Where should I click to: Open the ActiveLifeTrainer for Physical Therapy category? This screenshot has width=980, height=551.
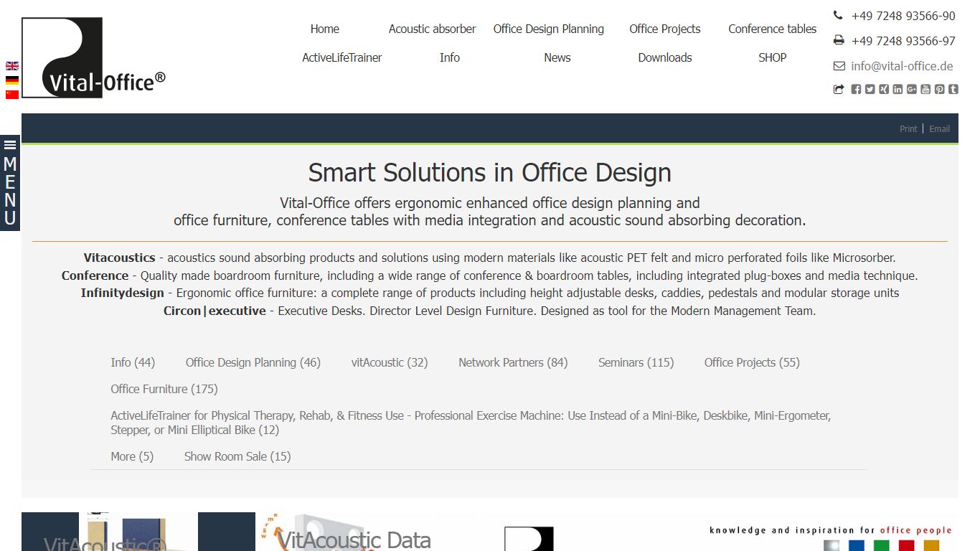tap(471, 423)
